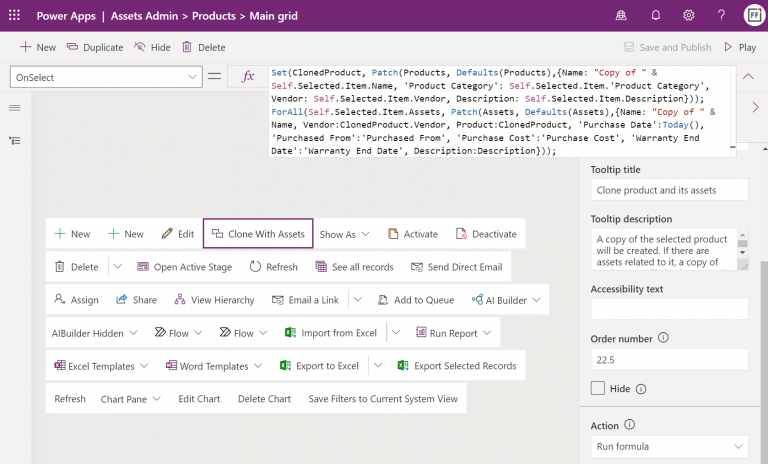Expand the Show As dropdown

(344, 234)
